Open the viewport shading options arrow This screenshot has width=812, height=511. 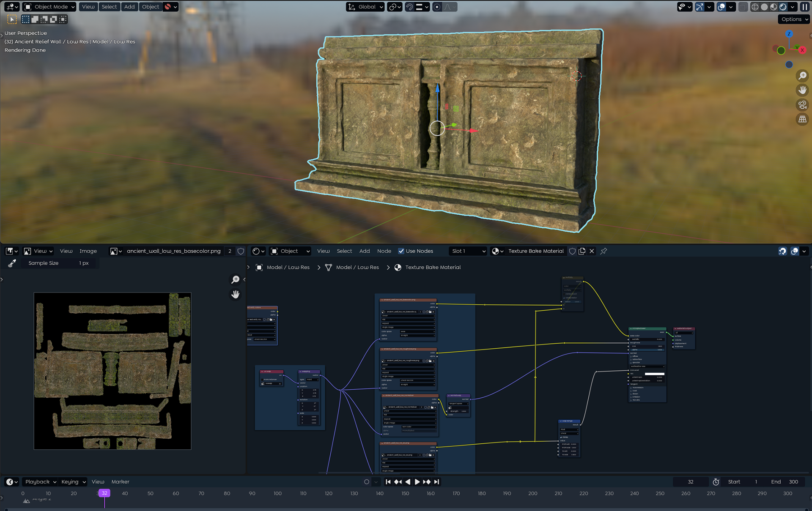click(x=793, y=7)
